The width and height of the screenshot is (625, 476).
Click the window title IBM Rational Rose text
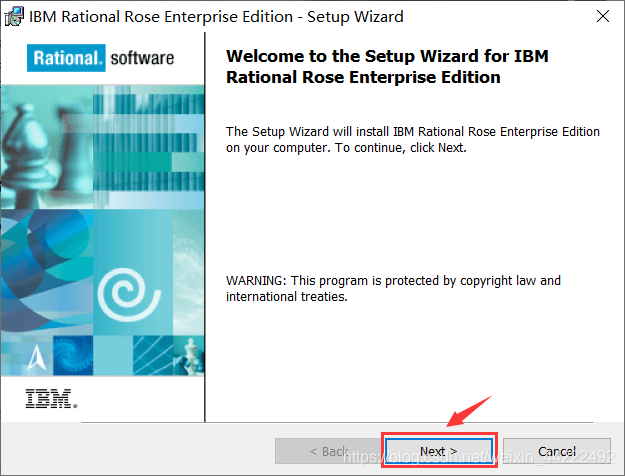(216, 17)
